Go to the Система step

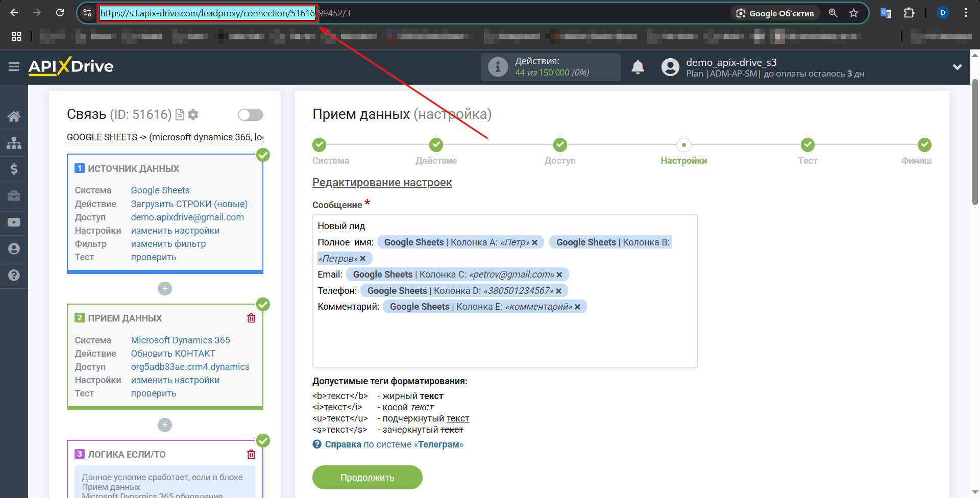pyautogui.click(x=331, y=152)
